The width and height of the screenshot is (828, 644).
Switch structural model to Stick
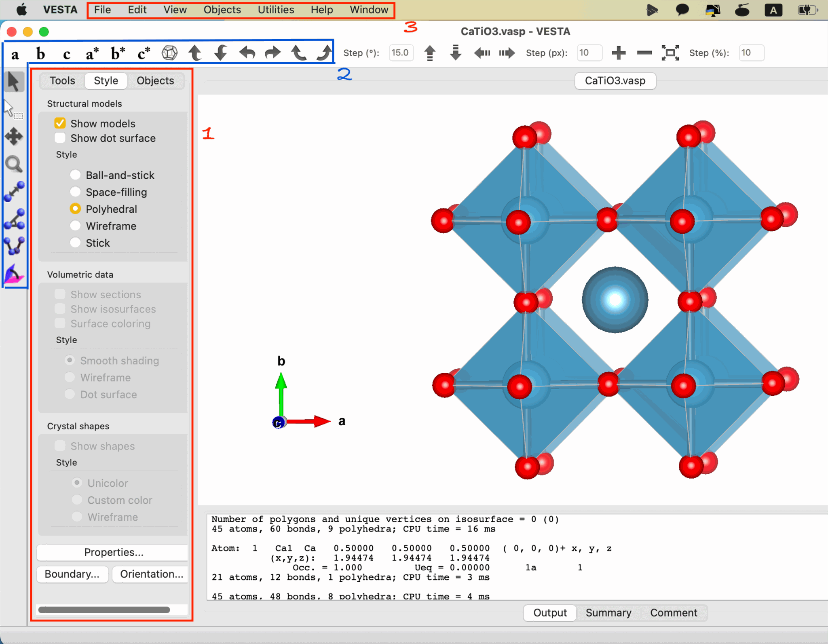pyautogui.click(x=75, y=243)
